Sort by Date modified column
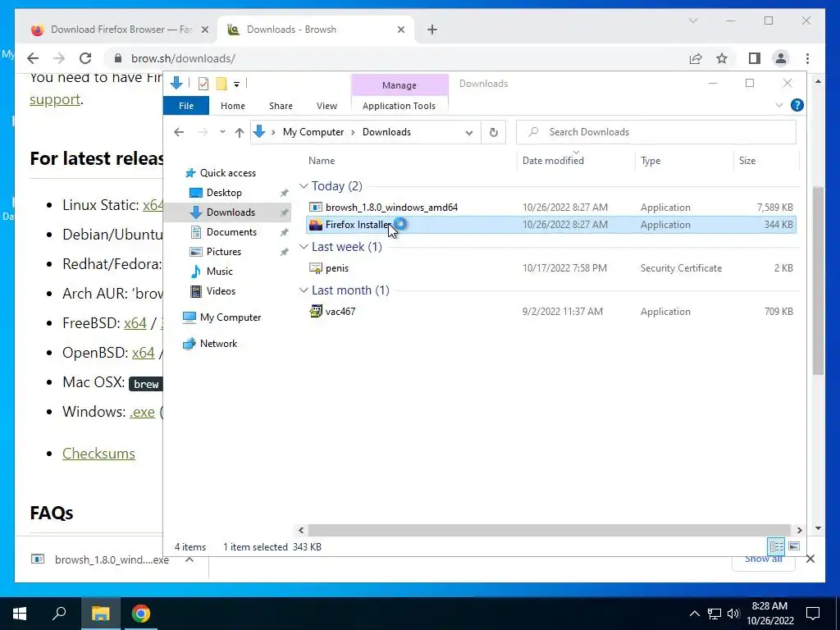Image resolution: width=840 pixels, height=630 pixels. tap(553, 161)
